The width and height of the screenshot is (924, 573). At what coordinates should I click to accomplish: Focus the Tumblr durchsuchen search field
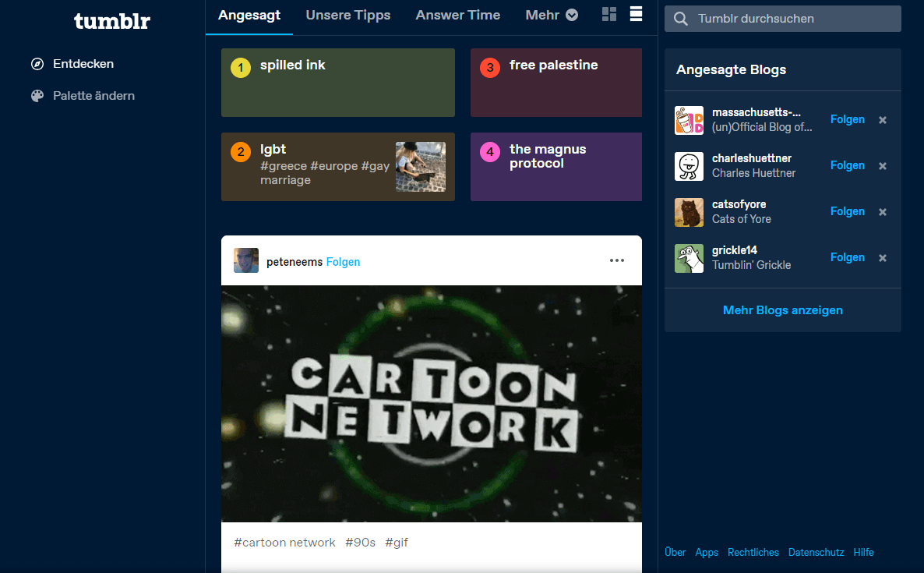click(782, 19)
